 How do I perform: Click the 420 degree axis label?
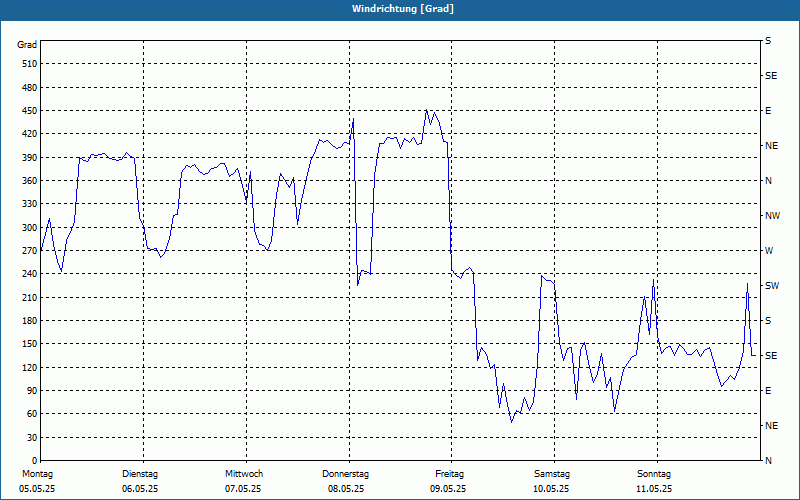coord(30,134)
